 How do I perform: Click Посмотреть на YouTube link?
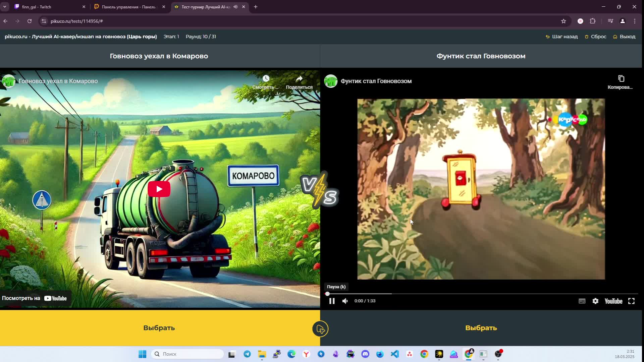(x=35, y=298)
